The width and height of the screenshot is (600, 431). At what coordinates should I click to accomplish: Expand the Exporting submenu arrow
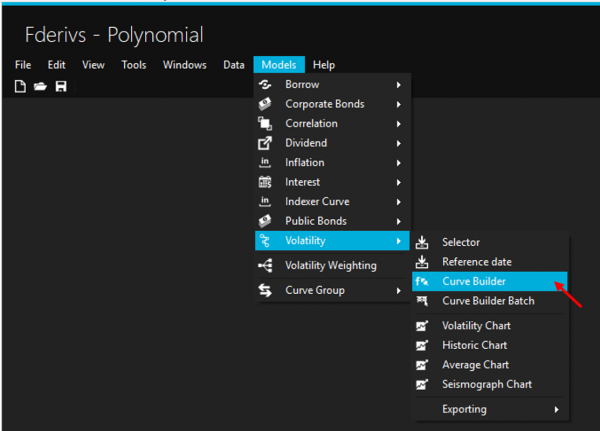point(557,409)
